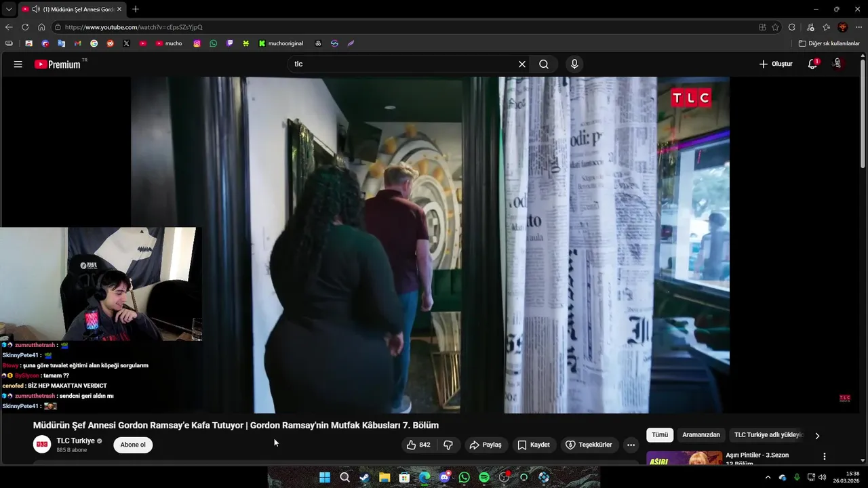
Task: Open Instagram bookmark
Action: coord(197,43)
